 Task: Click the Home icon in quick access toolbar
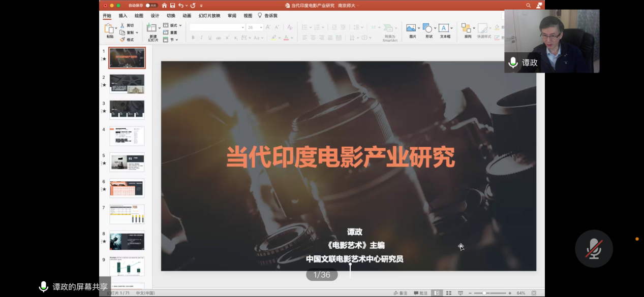(x=164, y=6)
